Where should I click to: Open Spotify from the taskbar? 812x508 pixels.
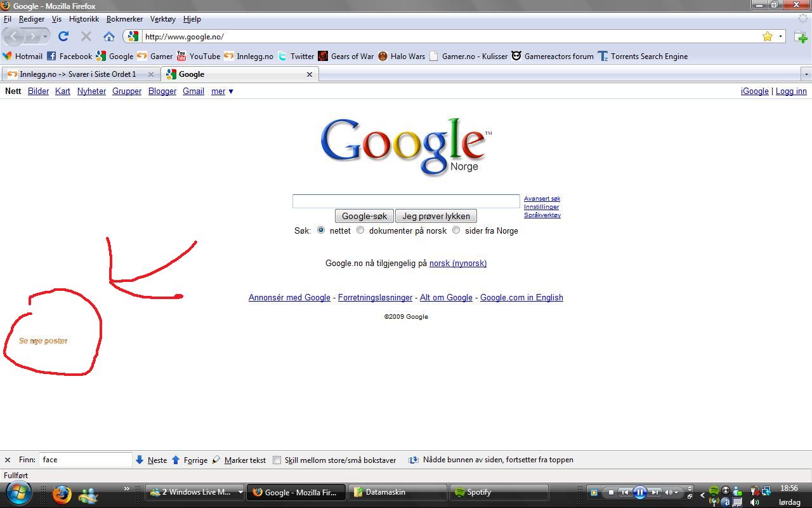[x=499, y=492]
